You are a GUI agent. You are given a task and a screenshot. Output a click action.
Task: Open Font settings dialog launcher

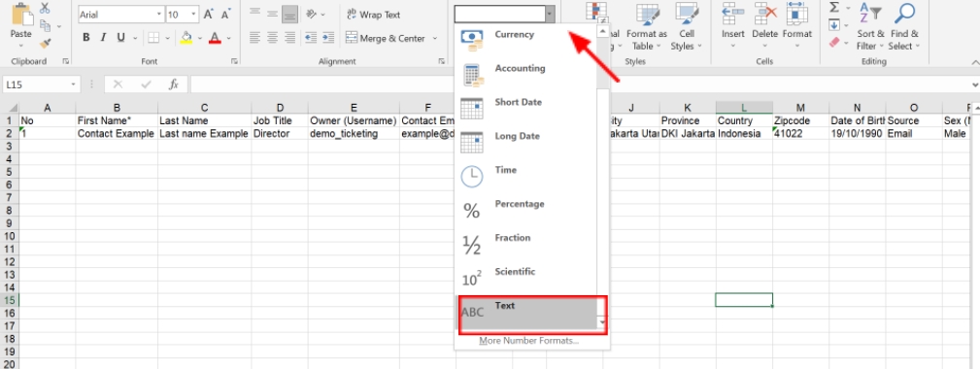pyautogui.click(x=234, y=62)
